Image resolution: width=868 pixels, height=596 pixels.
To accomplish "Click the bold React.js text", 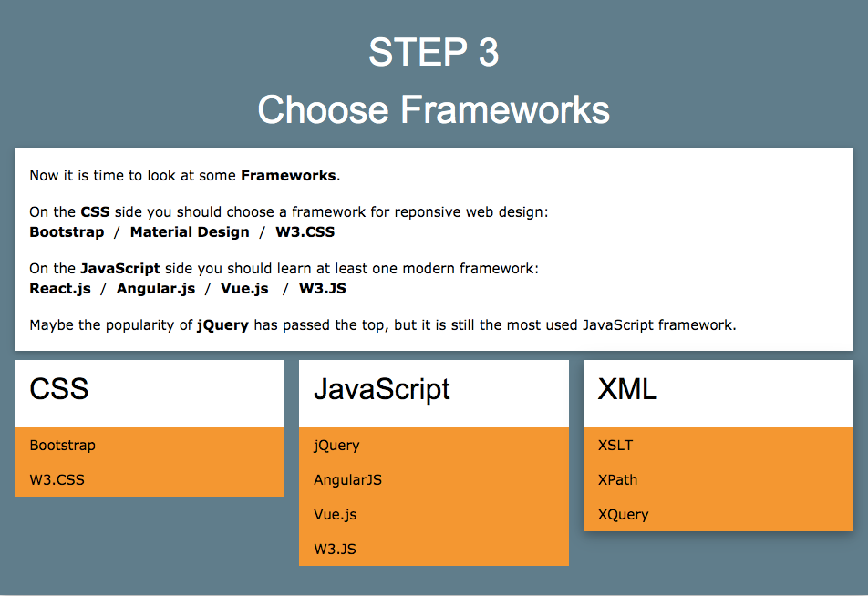I will click(x=60, y=288).
